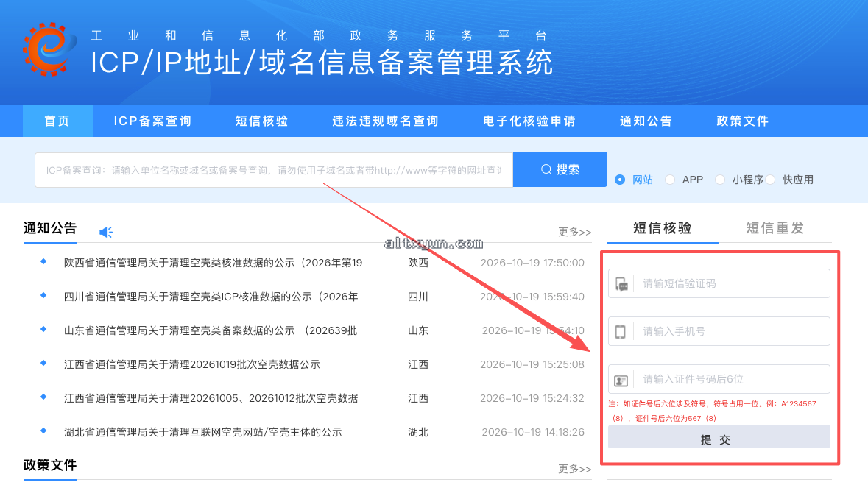Click the 湖北 province label
Screen dimensions: 868x485
coord(418,432)
